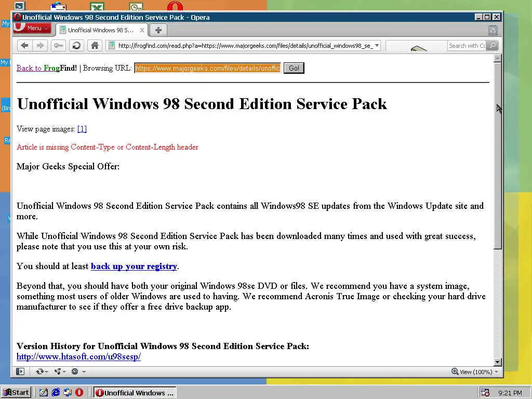Select the Opera desktop icon

(x=175, y=6)
